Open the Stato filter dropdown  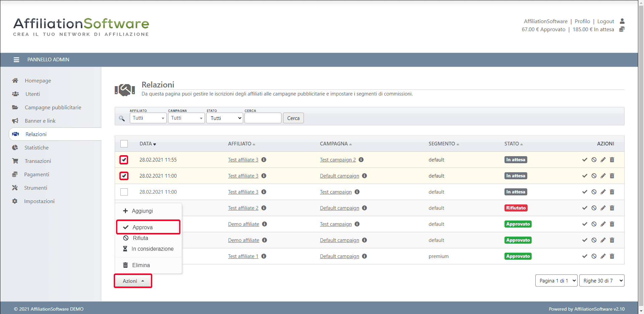tap(224, 118)
